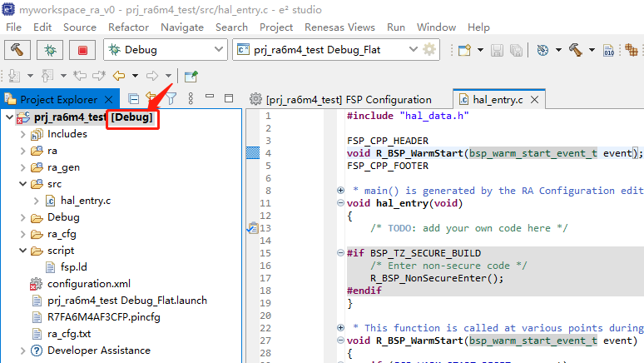Select fsp.ld in Project Explorer
644x363 pixels.
point(73,267)
